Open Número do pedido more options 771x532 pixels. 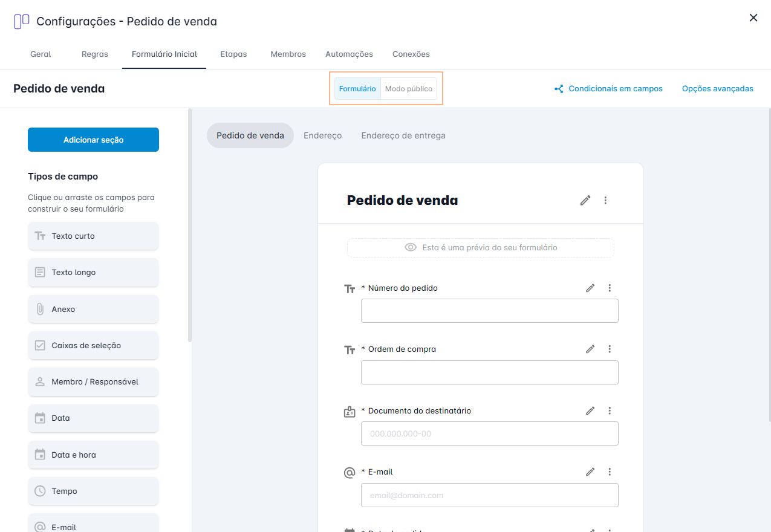pos(610,288)
